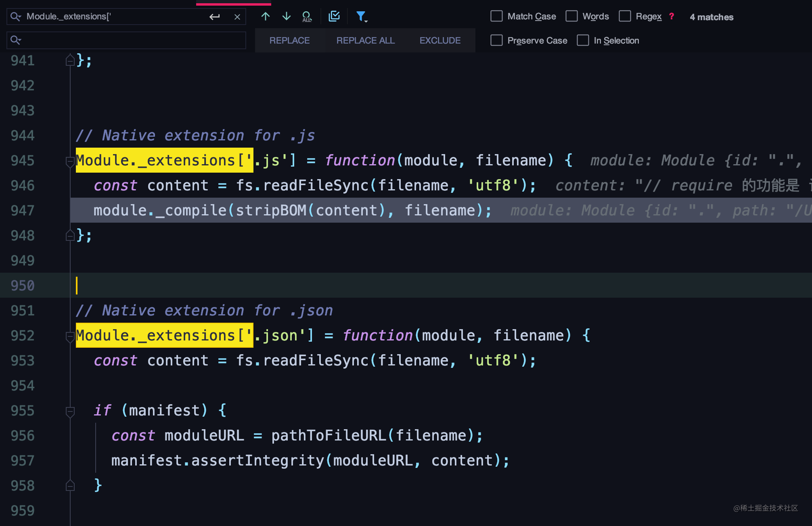Toggle the In Selection option
This screenshot has width=812, height=526.
coord(583,40)
